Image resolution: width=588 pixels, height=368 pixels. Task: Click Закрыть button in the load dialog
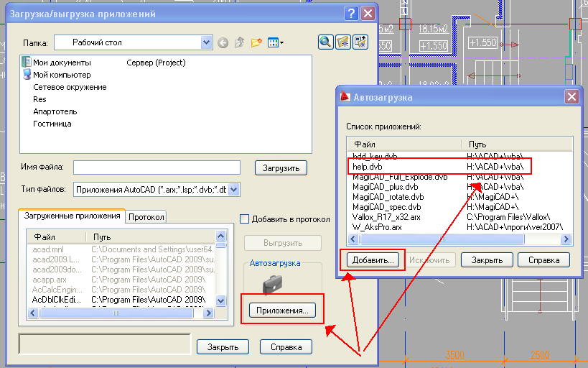tap(223, 347)
